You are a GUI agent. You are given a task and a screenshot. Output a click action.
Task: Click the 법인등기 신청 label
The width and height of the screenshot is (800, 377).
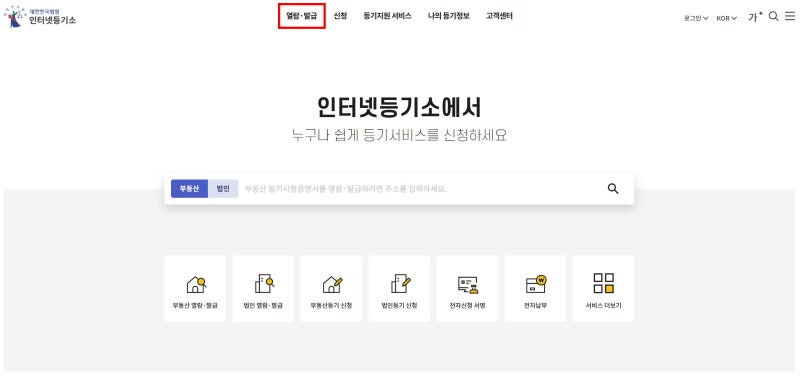[x=399, y=306]
